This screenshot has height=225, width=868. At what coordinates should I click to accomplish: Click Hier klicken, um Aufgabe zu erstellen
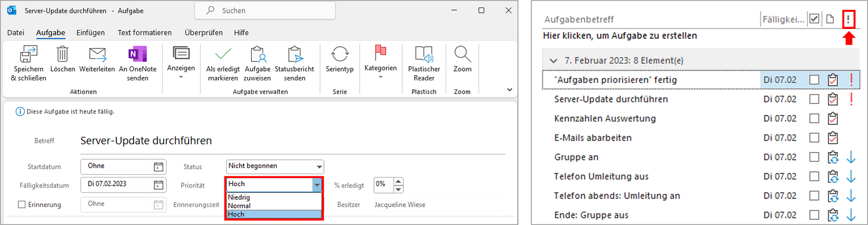point(620,36)
